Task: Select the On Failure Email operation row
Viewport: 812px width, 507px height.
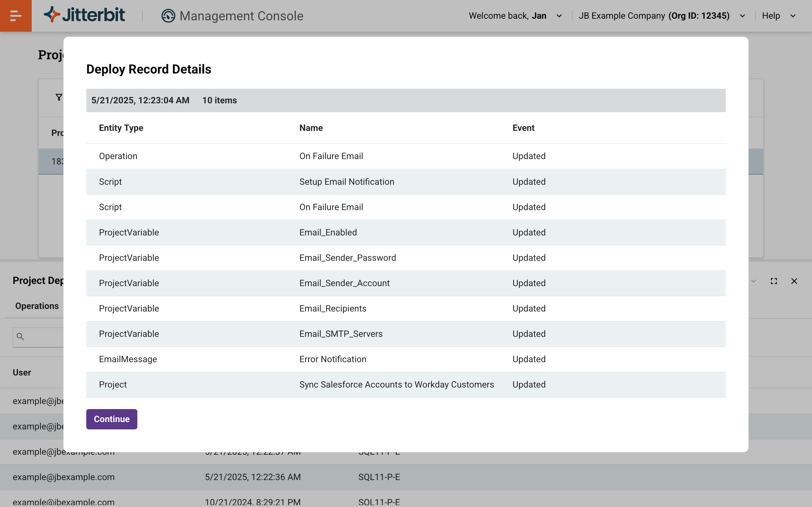Action: pos(331,156)
